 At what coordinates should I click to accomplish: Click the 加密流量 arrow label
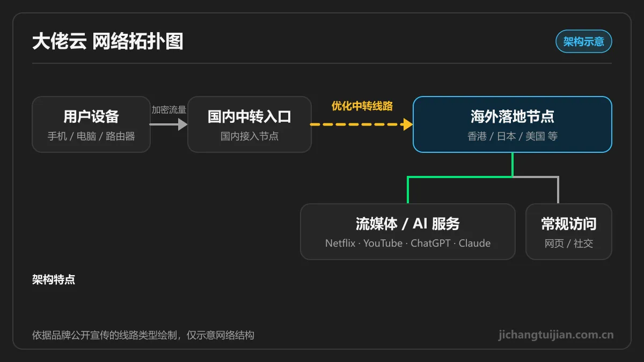pyautogui.click(x=169, y=109)
